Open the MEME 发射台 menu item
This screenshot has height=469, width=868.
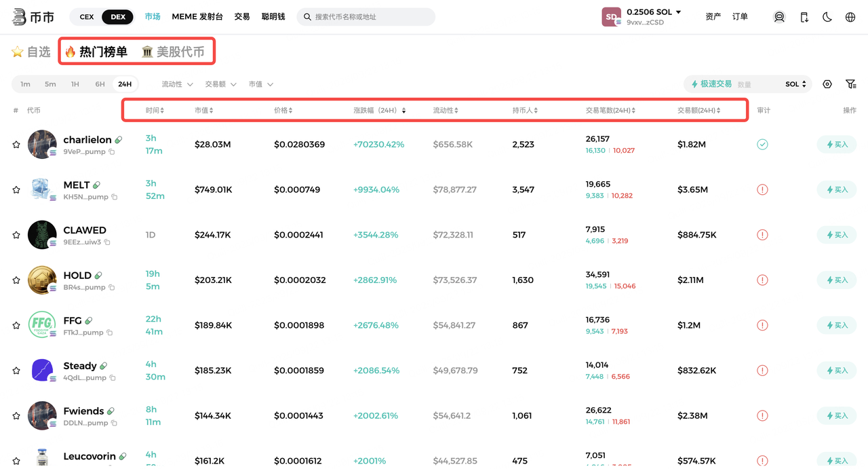(197, 16)
